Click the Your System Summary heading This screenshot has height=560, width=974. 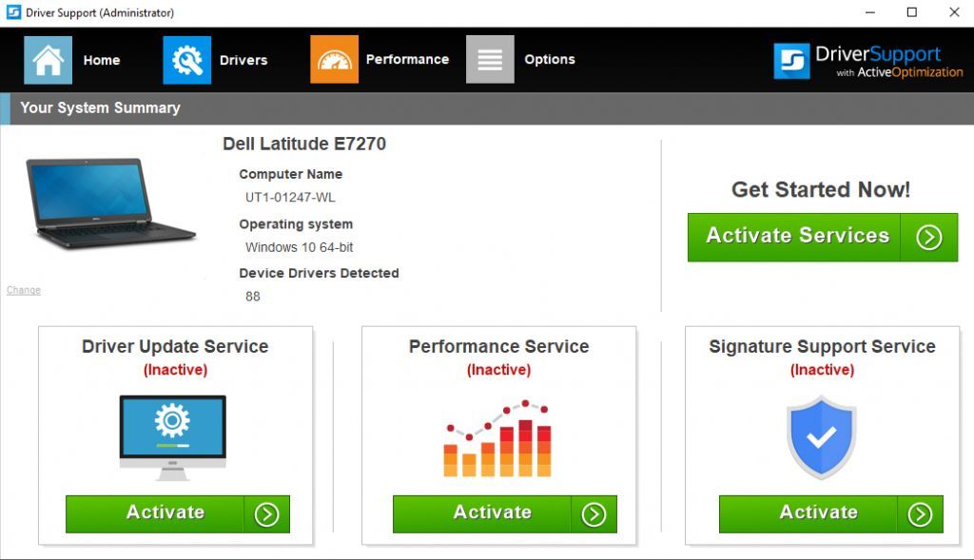(100, 108)
